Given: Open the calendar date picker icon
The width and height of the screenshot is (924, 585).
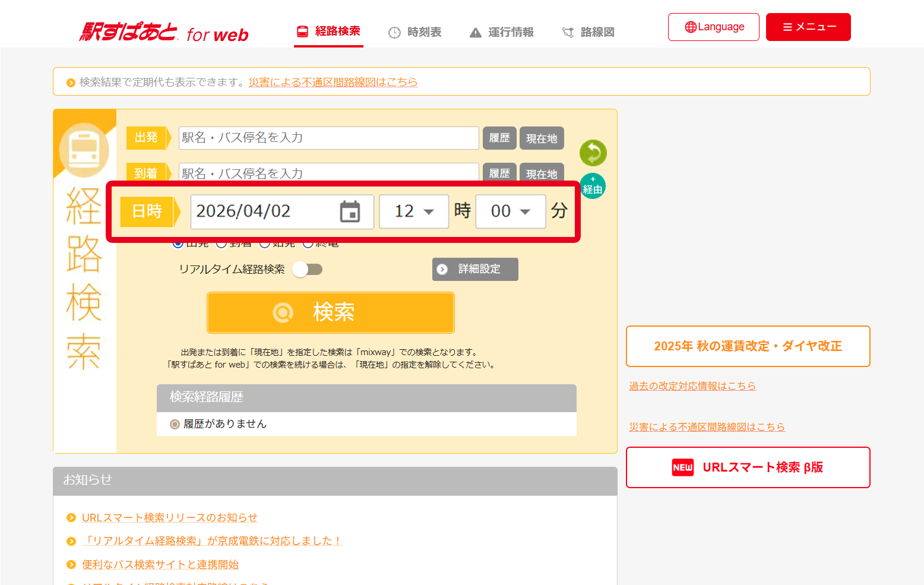Looking at the screenshot, I should [350, 211].
